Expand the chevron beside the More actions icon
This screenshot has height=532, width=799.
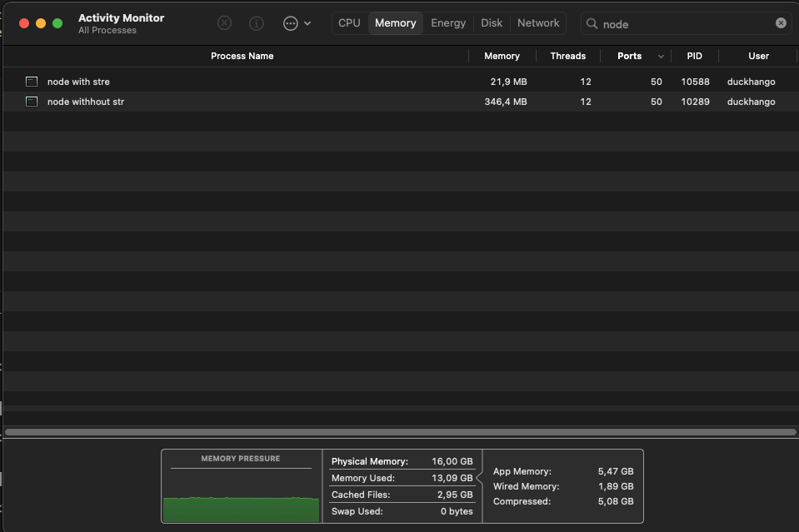click(x=307, y=23)
